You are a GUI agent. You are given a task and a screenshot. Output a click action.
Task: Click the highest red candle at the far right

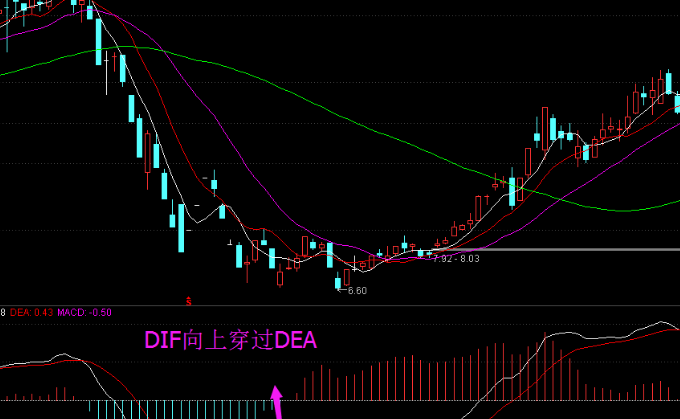pyautogui.click(x=666, y=82)
